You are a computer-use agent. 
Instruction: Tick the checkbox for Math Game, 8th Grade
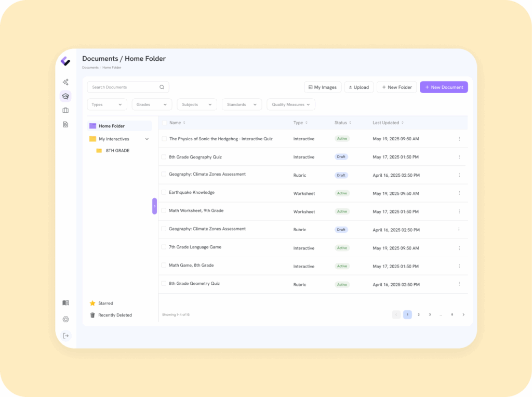(x=164, y=266)
